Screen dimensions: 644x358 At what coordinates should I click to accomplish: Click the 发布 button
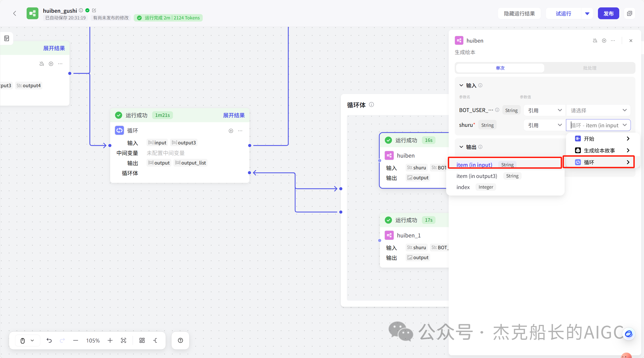tap(608, 13)
